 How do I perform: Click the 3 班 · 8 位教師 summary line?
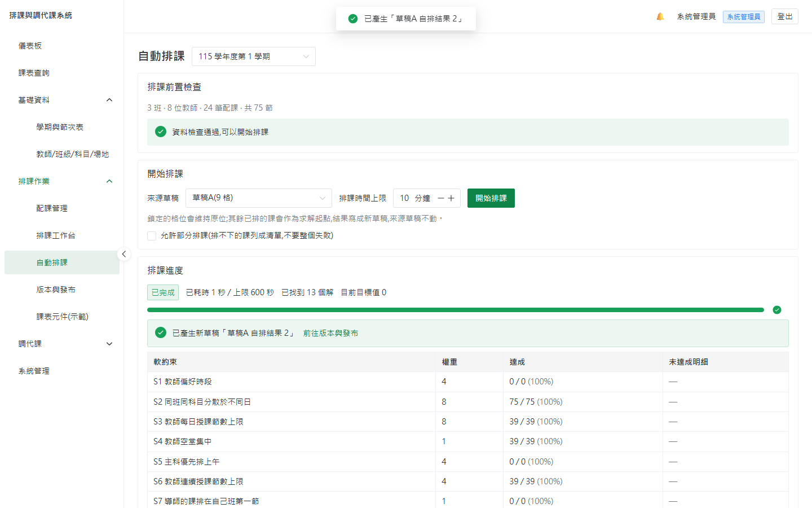210,108
